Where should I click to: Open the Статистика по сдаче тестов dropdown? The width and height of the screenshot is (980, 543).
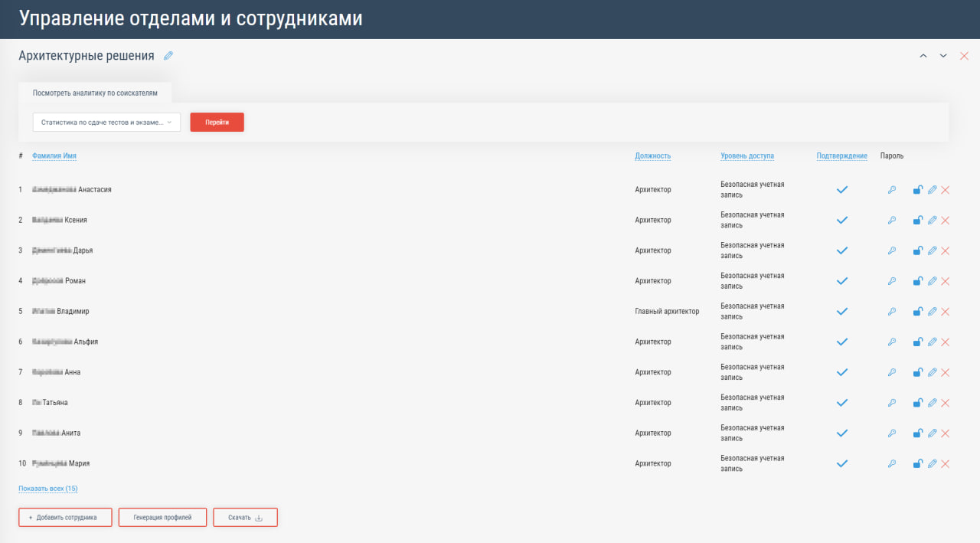coord(106,123)
